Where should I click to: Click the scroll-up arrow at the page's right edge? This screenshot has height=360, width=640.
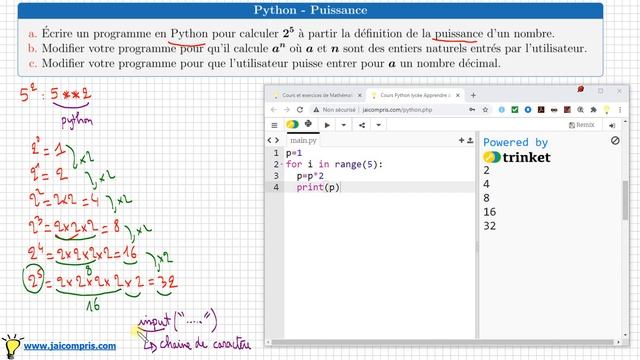click(625, 122)
